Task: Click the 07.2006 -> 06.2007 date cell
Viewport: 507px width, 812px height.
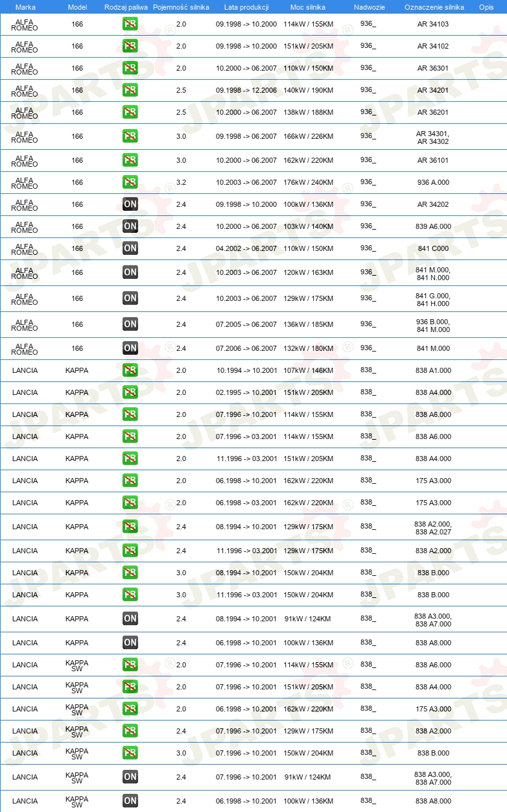Action: click(246, 349)
